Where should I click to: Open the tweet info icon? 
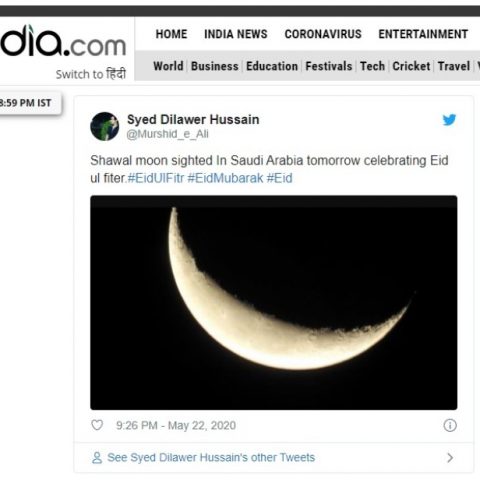450,425
